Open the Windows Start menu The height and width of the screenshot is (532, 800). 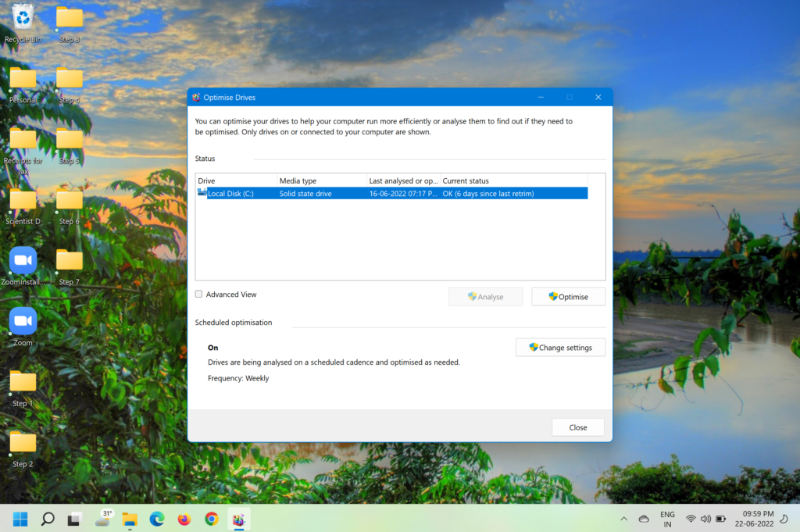(20, 520)
